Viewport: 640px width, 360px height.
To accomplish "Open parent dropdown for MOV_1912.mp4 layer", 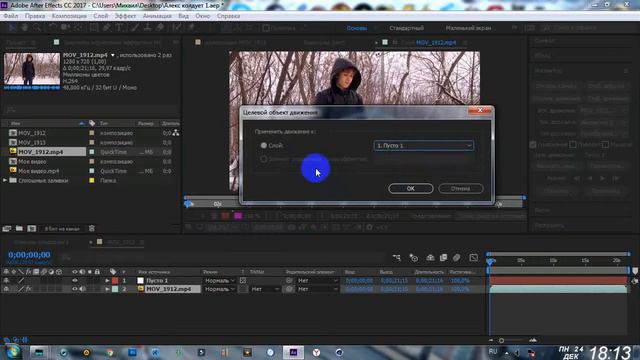I will tap(318, 289).
